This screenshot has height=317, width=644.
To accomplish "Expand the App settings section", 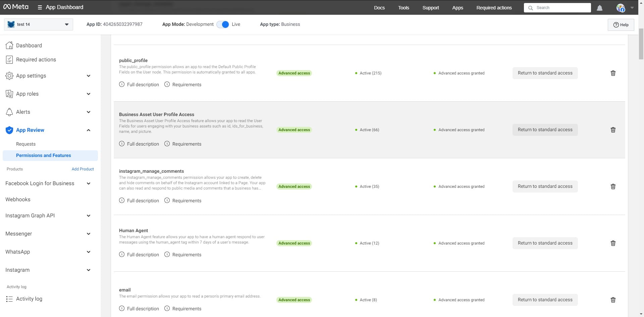I will (x=88, y=76).
